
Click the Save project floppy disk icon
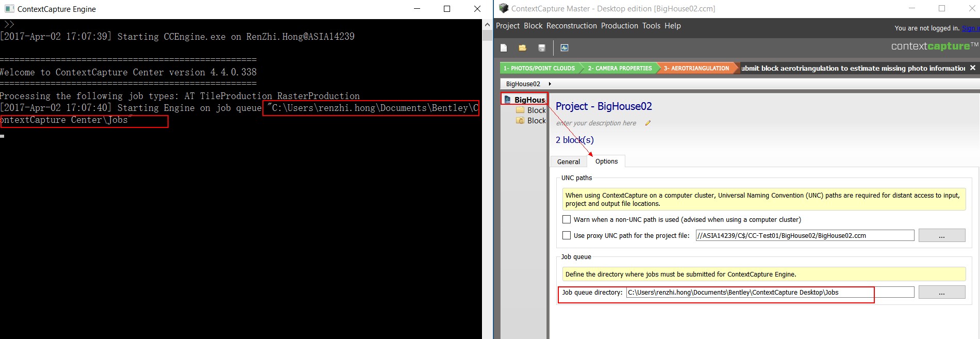(542, 48)
